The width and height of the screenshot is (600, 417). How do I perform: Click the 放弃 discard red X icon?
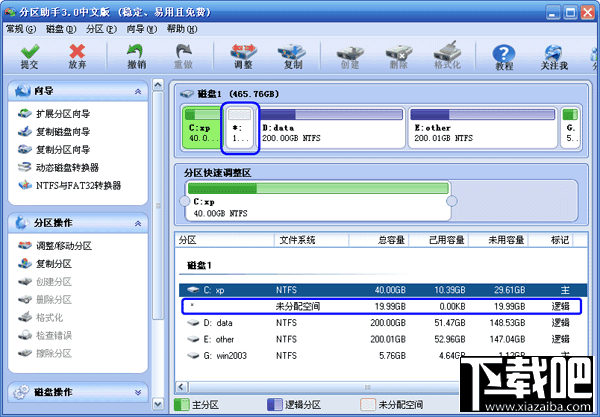77,52
